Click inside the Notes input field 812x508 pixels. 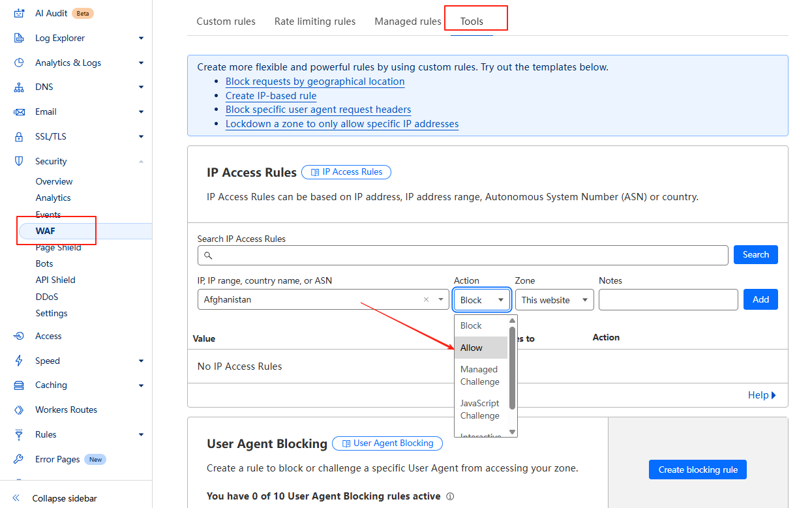[668, 299]
